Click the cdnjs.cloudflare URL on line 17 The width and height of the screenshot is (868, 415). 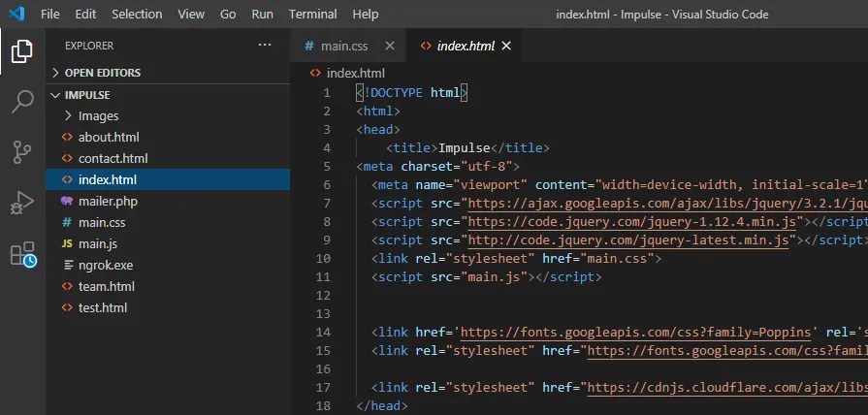pos(727,387)
